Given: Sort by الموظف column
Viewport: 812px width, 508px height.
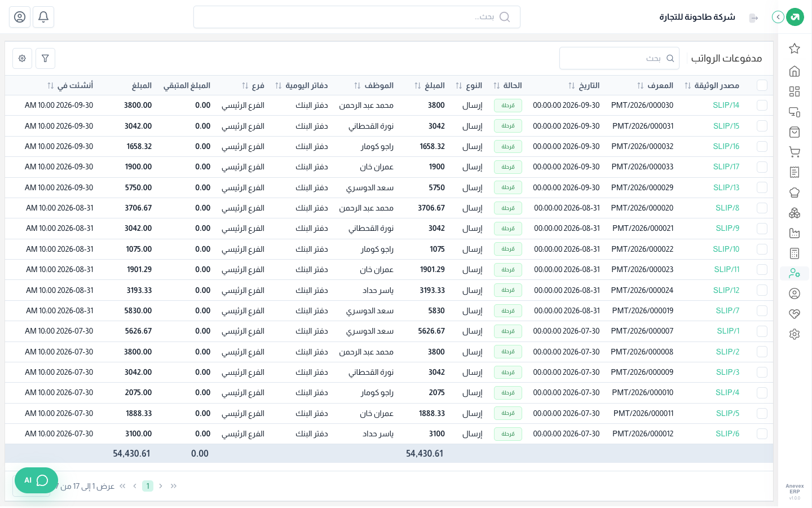Looking at the screenshot, I should [357, 86].
